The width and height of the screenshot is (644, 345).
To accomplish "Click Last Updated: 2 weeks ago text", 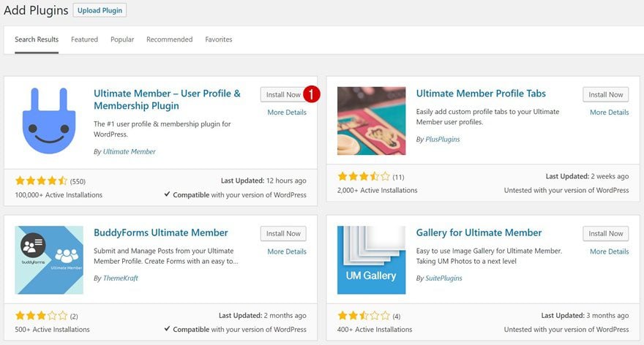I will tap(587, 176).
